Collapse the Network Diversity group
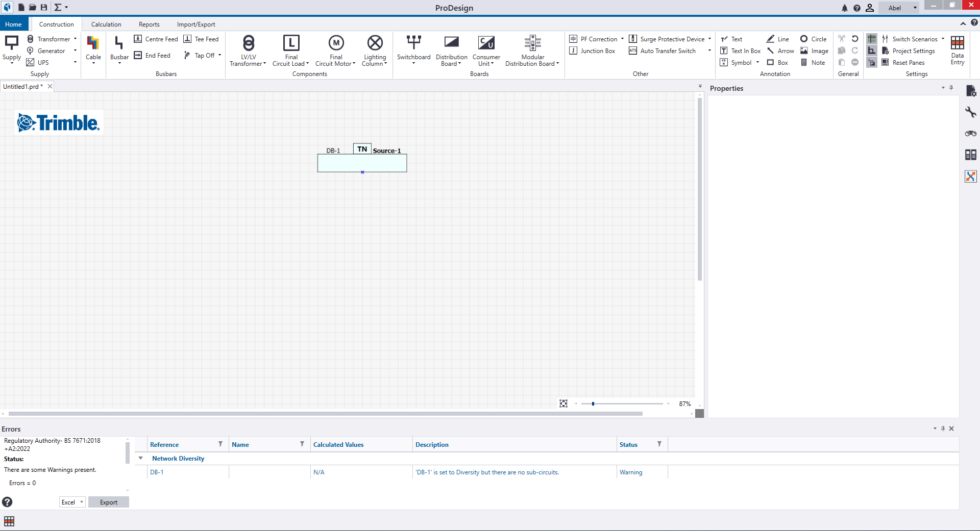The height and width of the screenshot is (531, 980). (x=141, y=458)
